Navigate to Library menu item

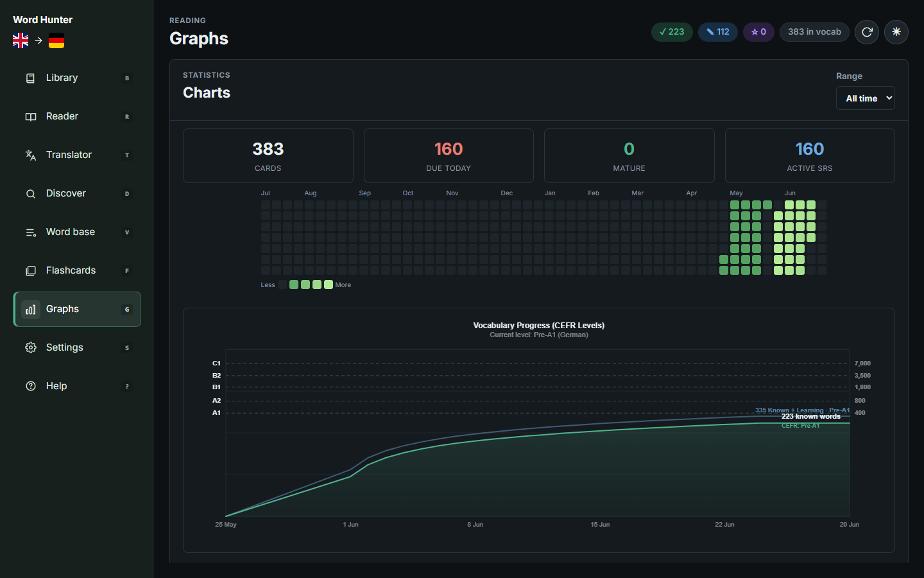77,78
